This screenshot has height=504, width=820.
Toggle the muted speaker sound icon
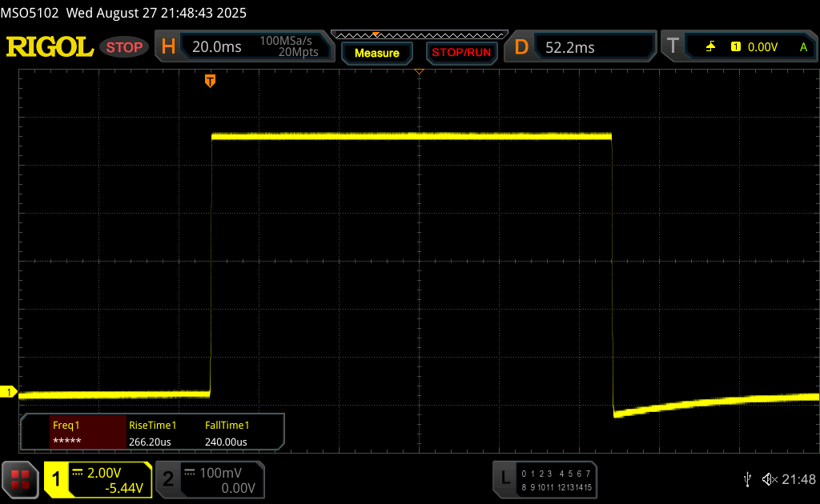pos(770,479)
